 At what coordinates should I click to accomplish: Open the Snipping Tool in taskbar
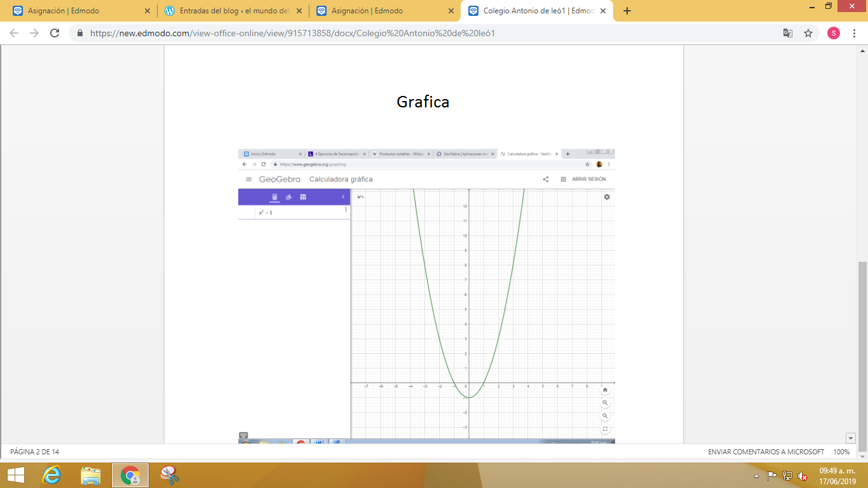point(170,475)
